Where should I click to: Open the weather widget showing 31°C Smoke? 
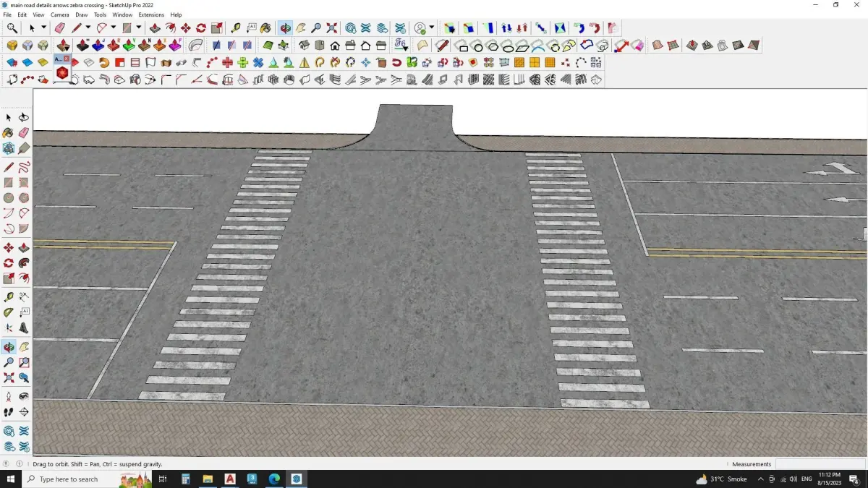coord(721,479)
